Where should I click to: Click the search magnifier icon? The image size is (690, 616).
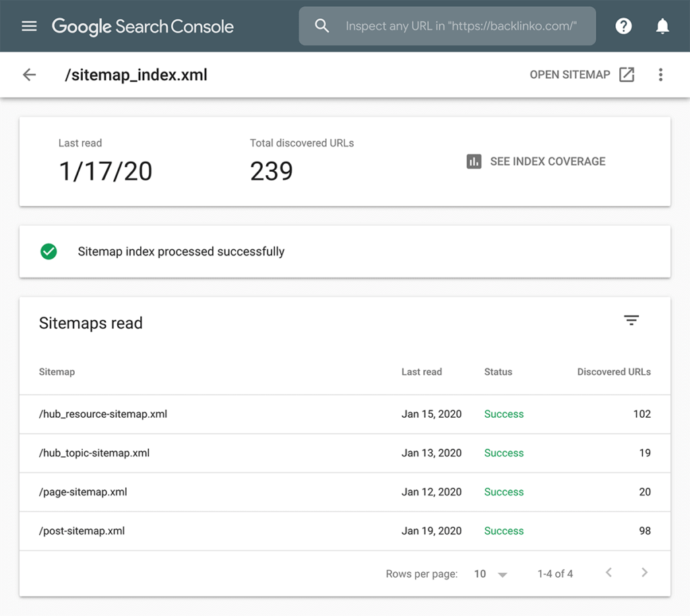click(322, 26)
